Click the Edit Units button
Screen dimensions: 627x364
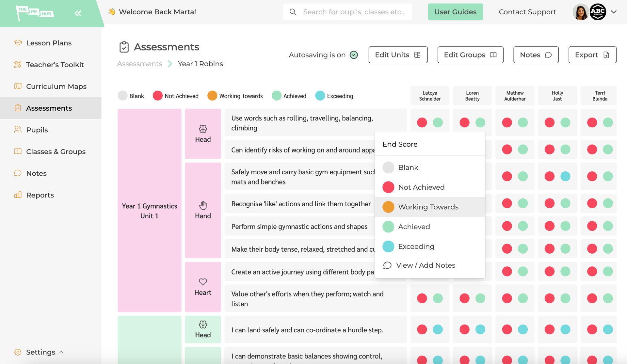point(398,55)
